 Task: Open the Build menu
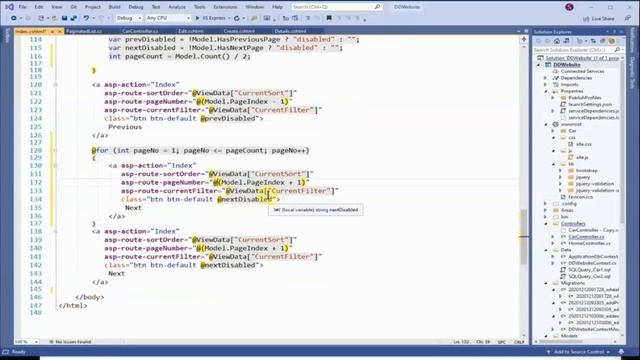(114, 7)
